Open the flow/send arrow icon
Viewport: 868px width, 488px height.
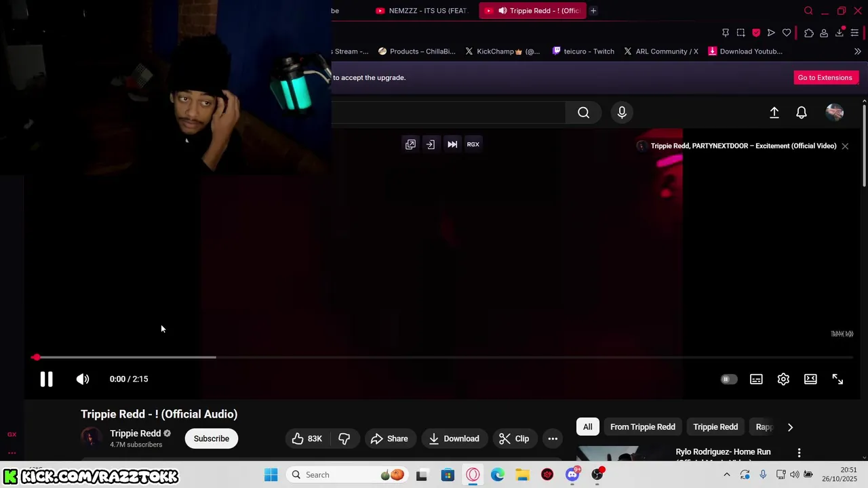click(771, 33)
